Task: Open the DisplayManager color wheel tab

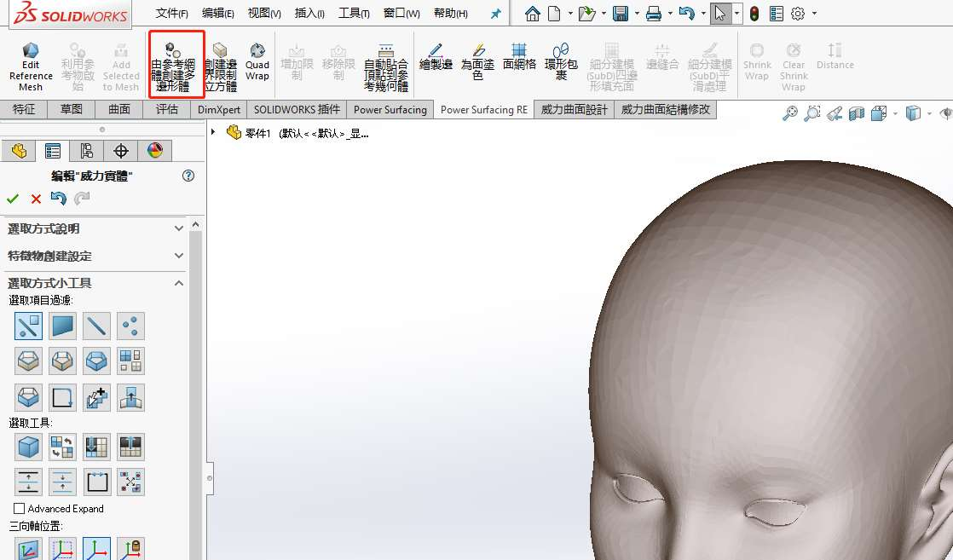Action: [154, 151]
